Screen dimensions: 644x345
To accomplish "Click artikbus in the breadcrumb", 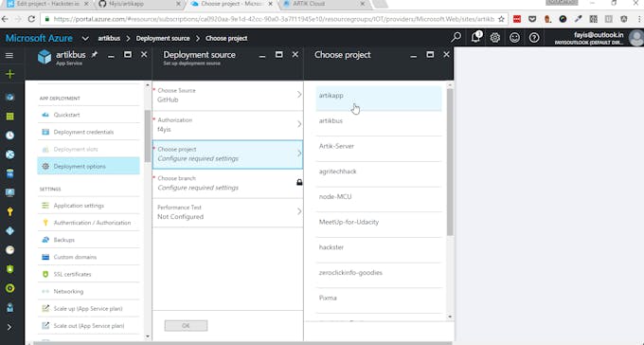I will pyautogui.click(x=109, y=38).
